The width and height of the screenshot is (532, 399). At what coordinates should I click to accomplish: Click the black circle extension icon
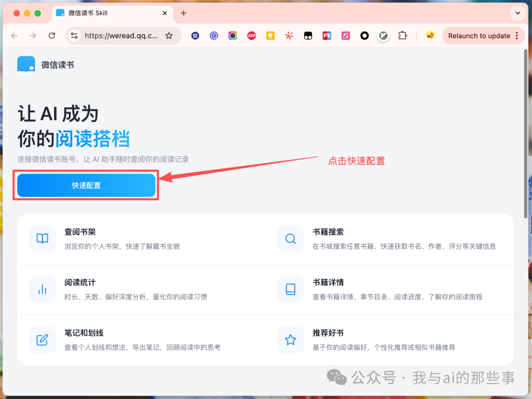365,36
